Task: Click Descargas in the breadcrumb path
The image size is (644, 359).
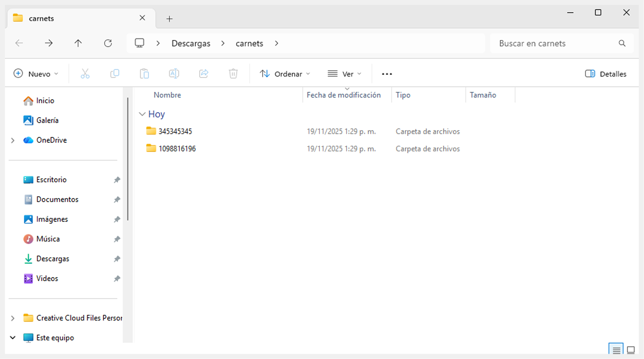Action: click(191, 43)
